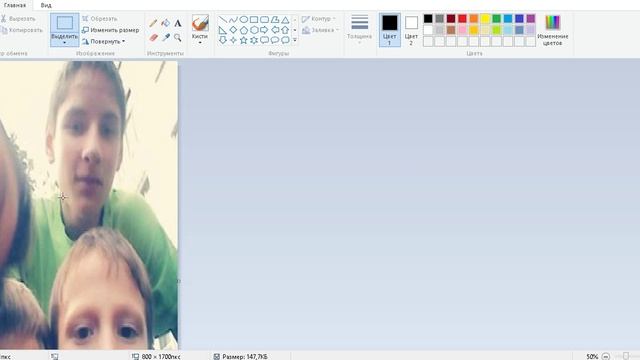Click the zoom out minus button

point(606,356)
